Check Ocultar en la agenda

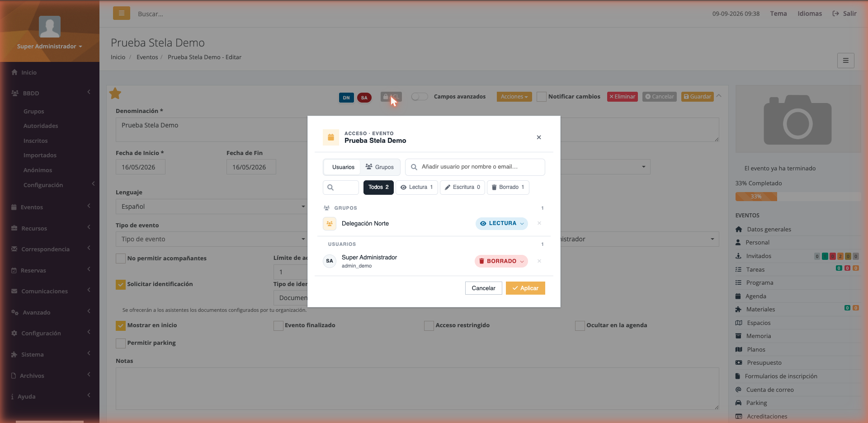point(580,326)
